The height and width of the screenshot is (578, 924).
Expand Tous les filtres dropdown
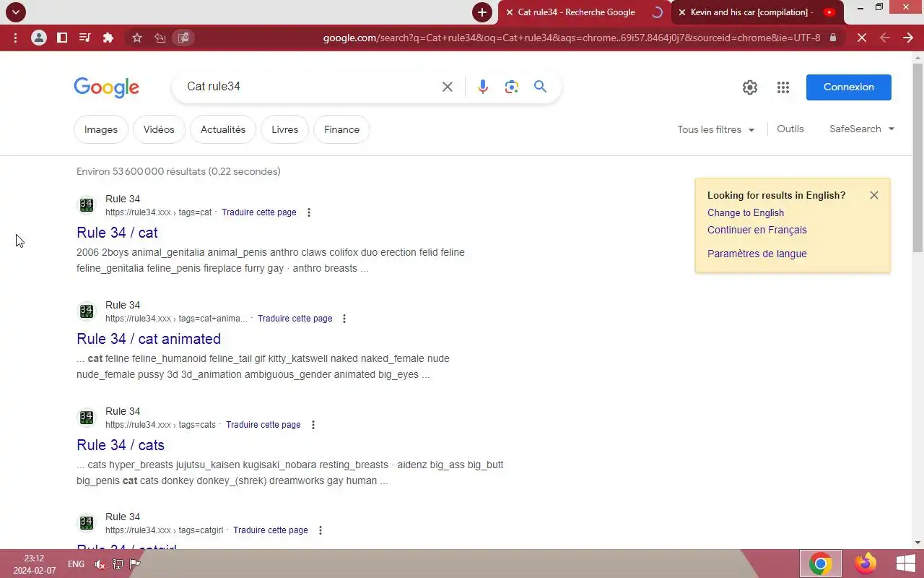click(716, 129)
